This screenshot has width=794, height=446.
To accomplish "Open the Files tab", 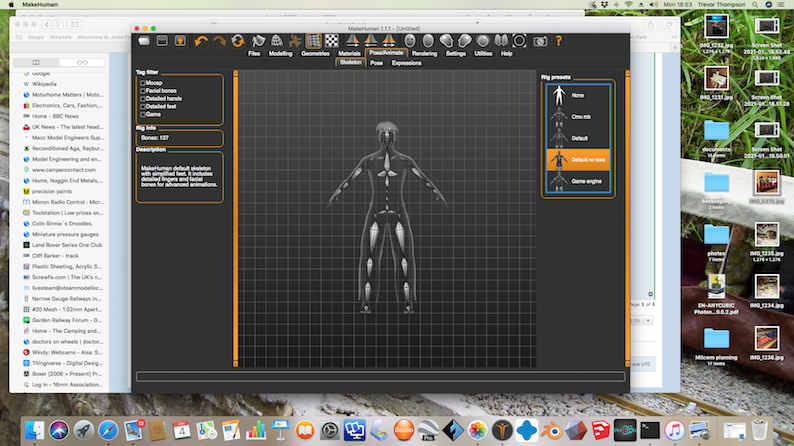I will [254, 54].
